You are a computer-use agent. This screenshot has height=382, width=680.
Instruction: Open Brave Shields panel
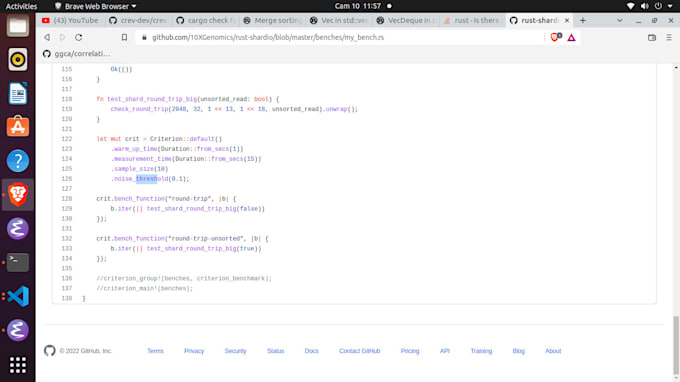coord(555,37)
